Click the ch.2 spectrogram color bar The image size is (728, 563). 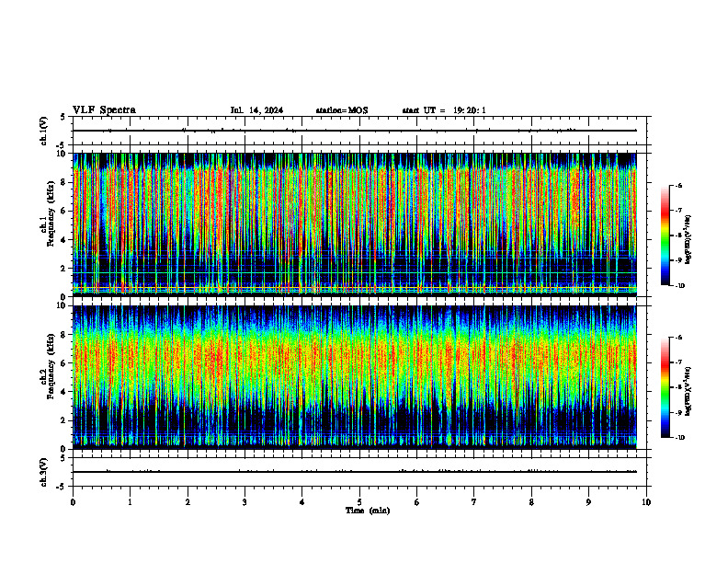point(665,387)
